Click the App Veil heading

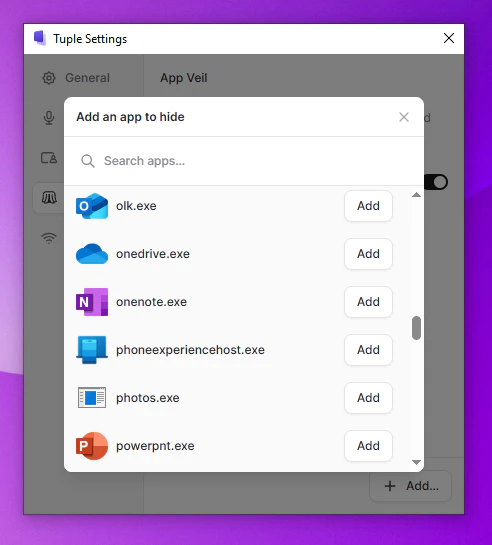(x=184, y=78)
